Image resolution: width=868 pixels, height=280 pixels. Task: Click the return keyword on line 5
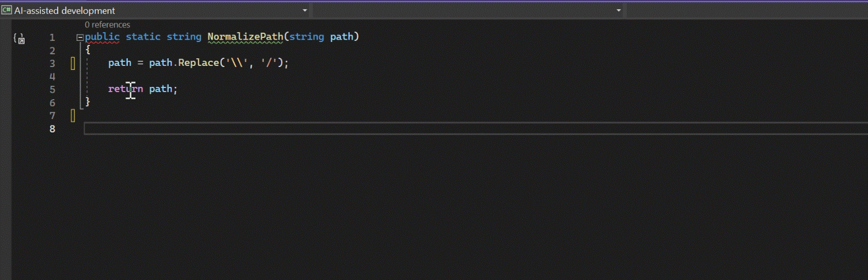click(126, 89)
